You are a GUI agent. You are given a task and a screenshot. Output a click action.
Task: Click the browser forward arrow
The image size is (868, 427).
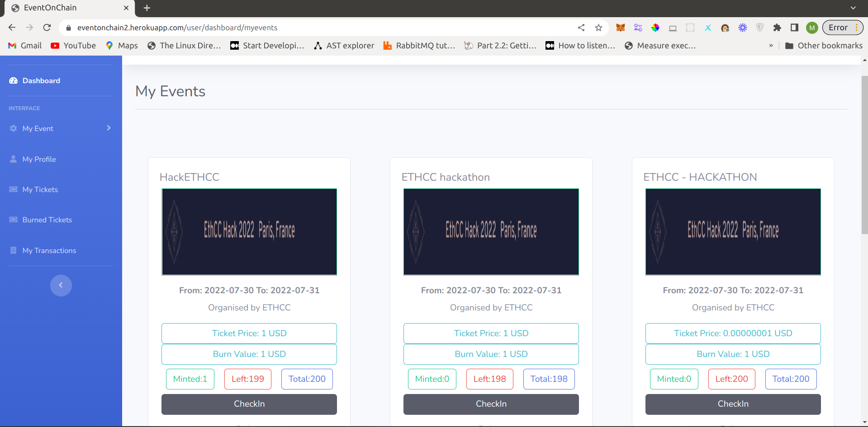click(x=29, y=28)
